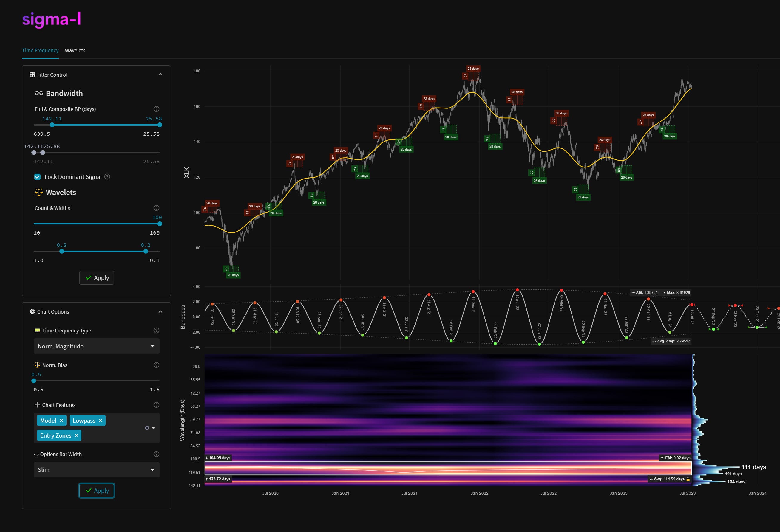Screen dimensions: 780x532
Task: Click help icon beside Lock Dominant Signal
Action: [x=107, y=177]
